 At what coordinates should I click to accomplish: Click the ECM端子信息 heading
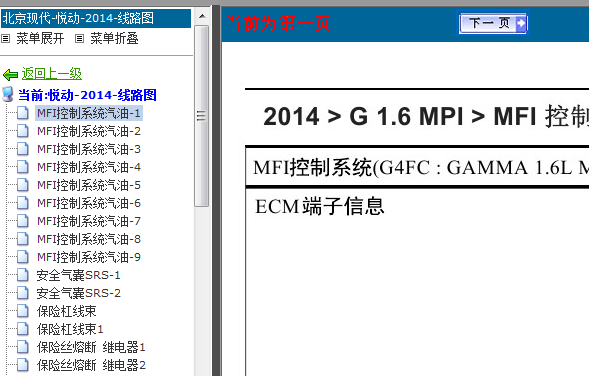320,206
